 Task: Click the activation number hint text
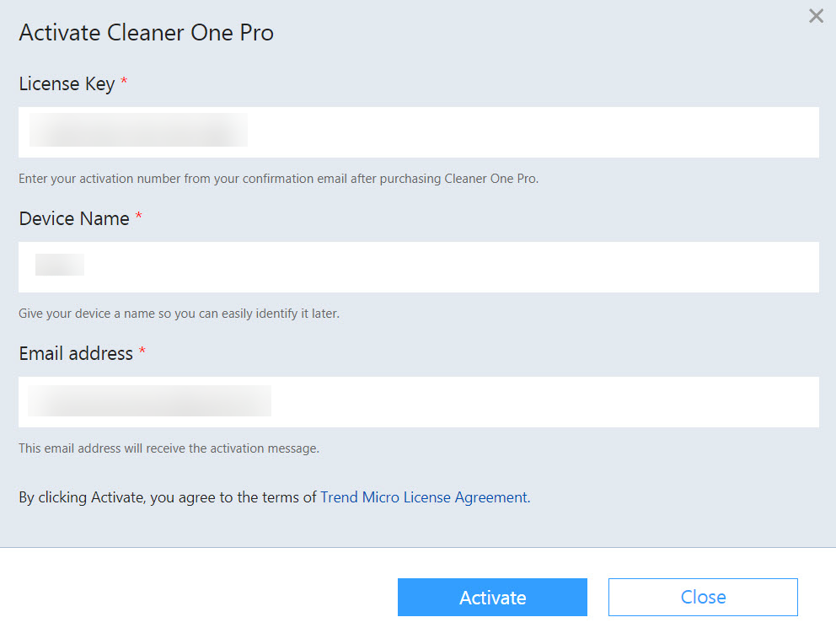(278, 179)
